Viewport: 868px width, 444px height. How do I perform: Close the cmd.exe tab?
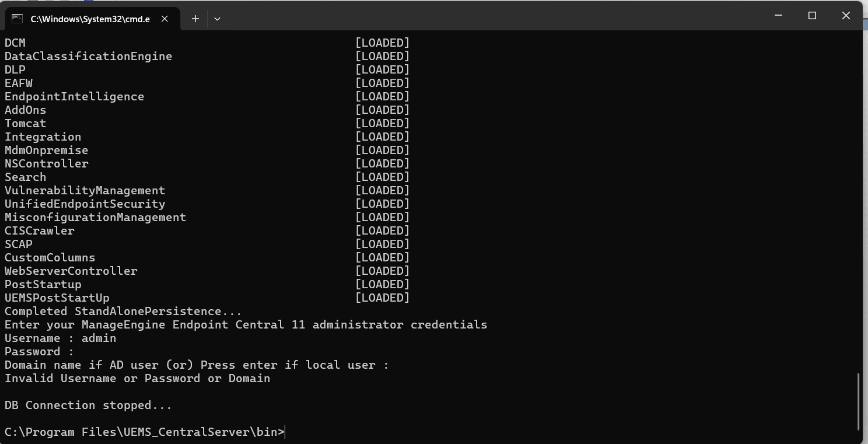tap(164, 19)
